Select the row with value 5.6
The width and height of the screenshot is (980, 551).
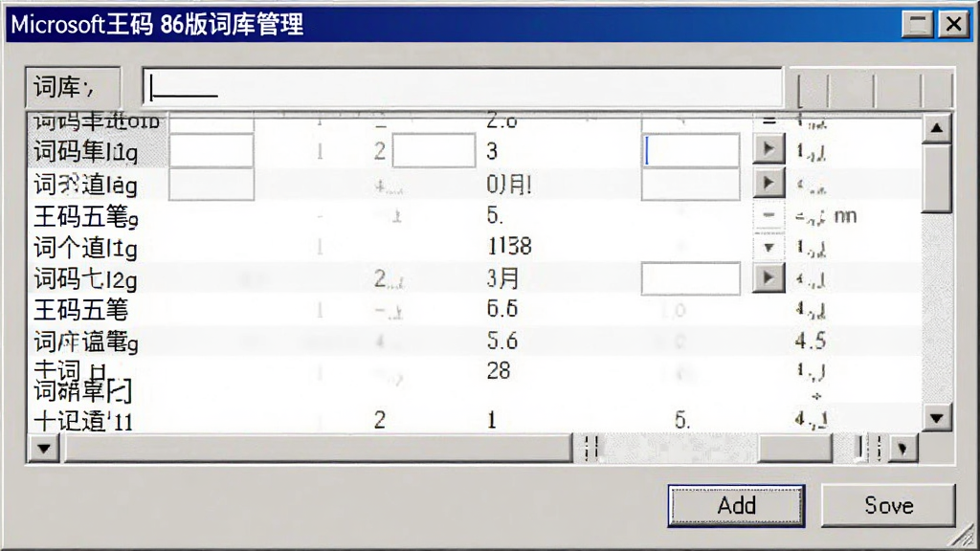pos(475,341)
